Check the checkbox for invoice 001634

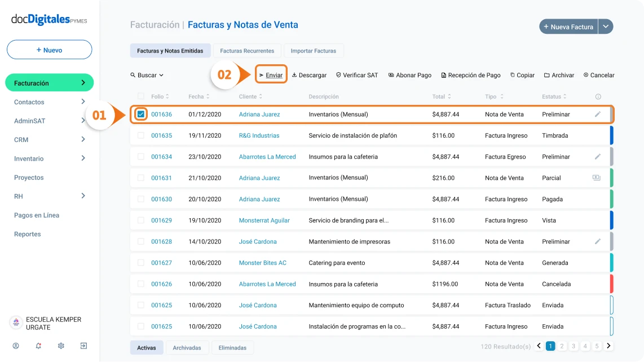(141, 157)
